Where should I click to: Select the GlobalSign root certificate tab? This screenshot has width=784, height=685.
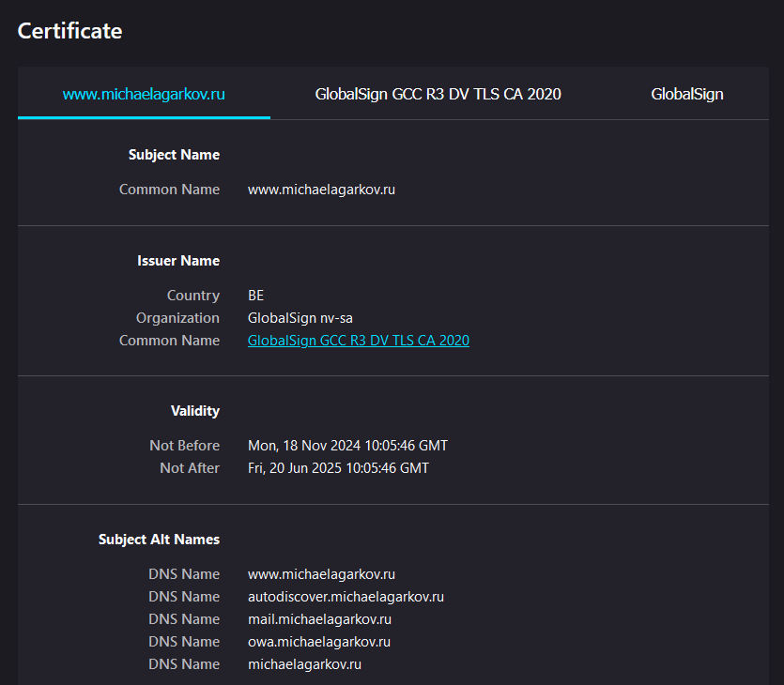tap(686, 94)
